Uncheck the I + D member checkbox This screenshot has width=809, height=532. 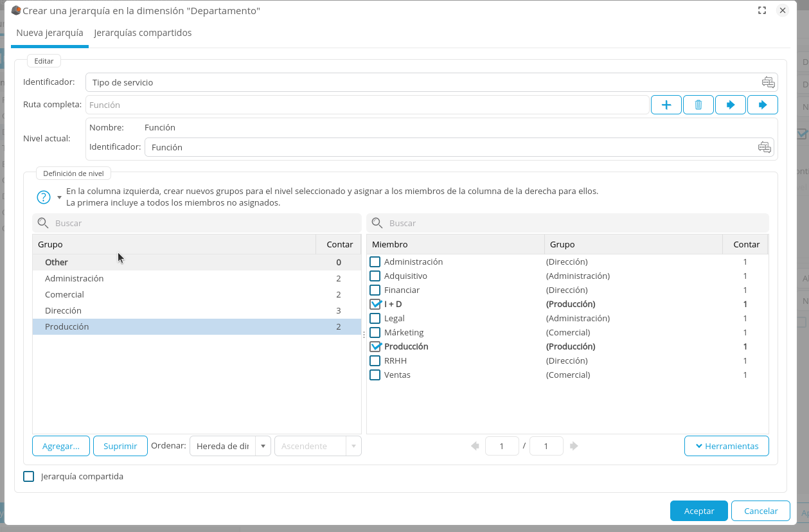click(375, 305)
